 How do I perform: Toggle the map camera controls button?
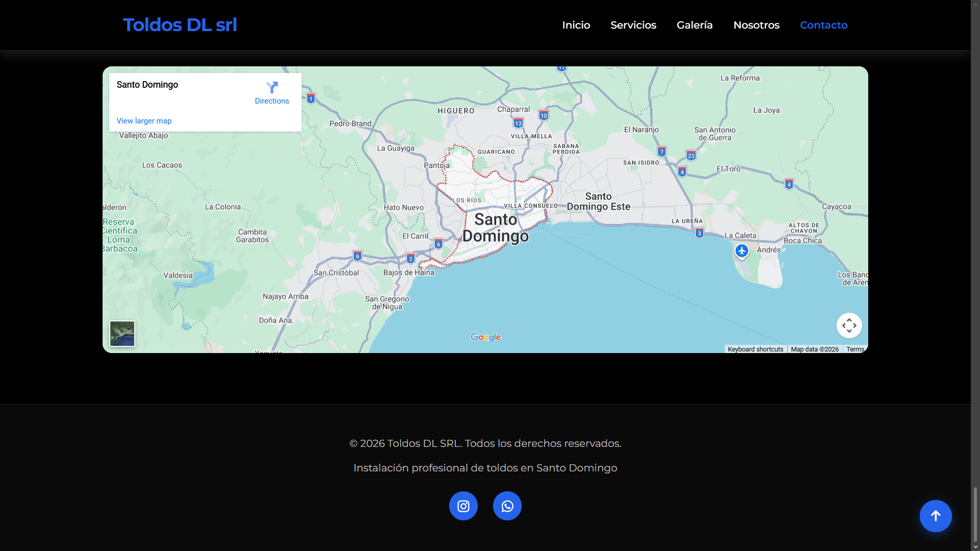click(x=849, y=325)
